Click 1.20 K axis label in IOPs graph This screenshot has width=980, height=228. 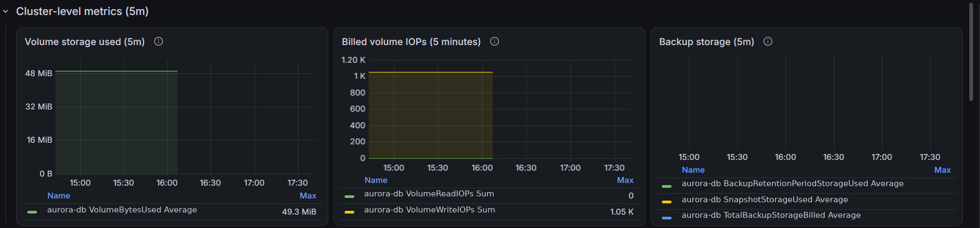pos(353,60)
